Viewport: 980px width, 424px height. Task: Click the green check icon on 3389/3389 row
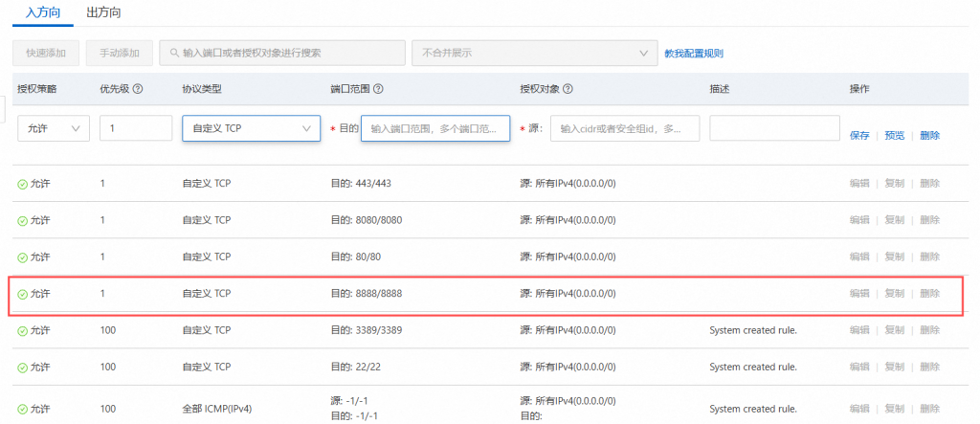coord(23,330)
